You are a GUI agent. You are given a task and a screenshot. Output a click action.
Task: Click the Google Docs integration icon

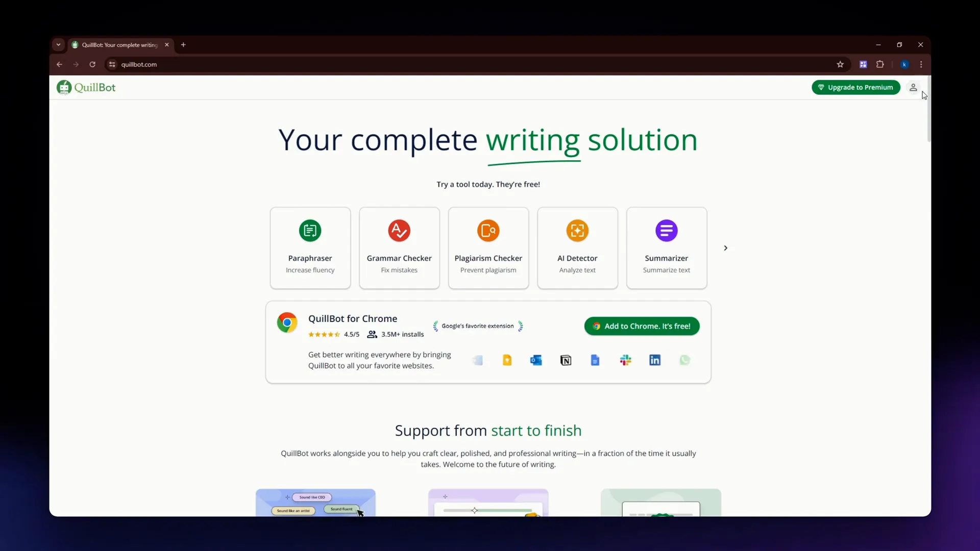[x=595, y=359]
